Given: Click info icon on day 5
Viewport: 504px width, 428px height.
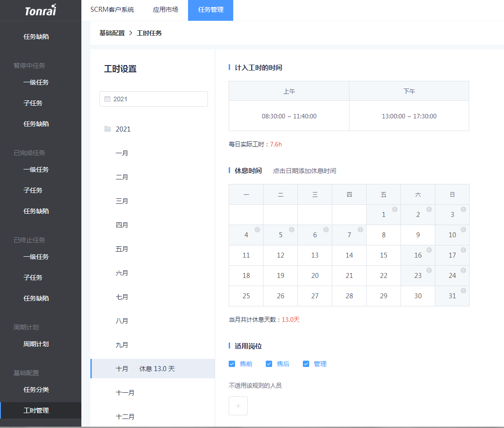Looking at the screenshot, I should (292, 230).
